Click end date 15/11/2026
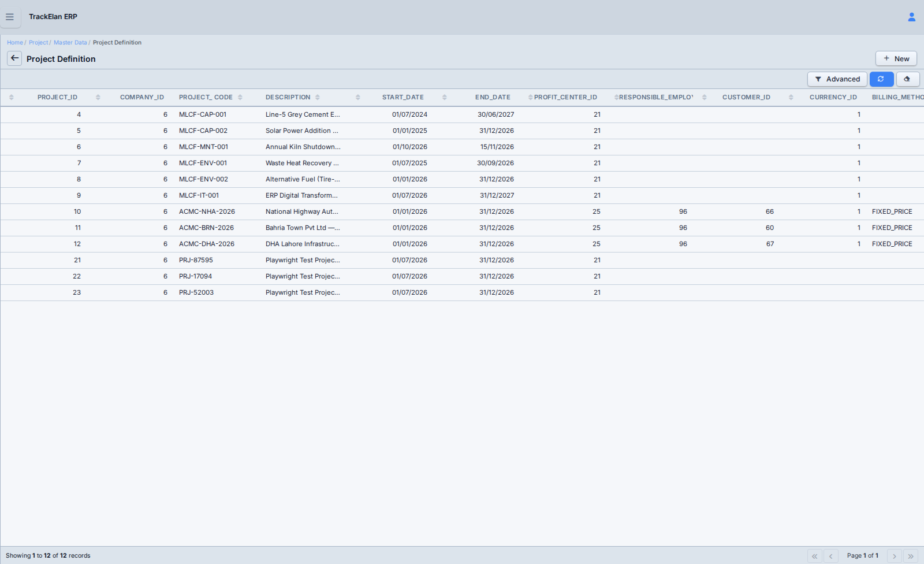Image resolution: width=924 pixels, height=564 pixels. coord(497,147)
